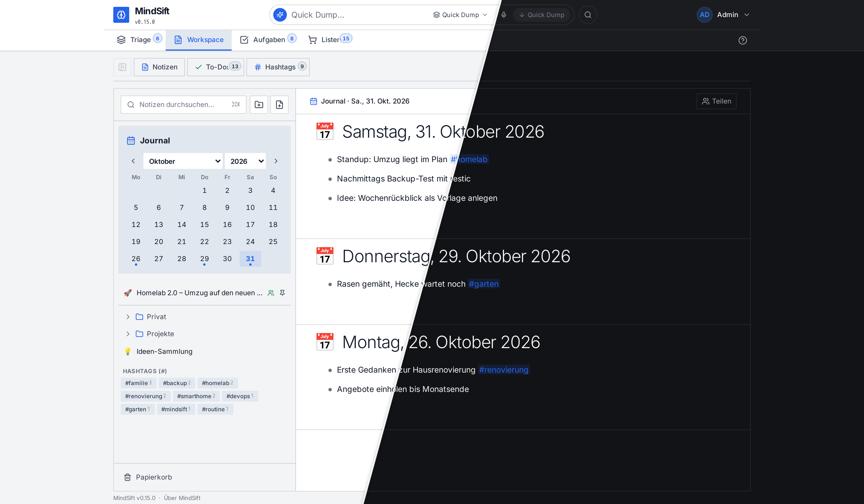The width and height of the screenshot is (864, 504).
Task: Create a new folder with the folder-plus icon
Action: tap(259, 104)
